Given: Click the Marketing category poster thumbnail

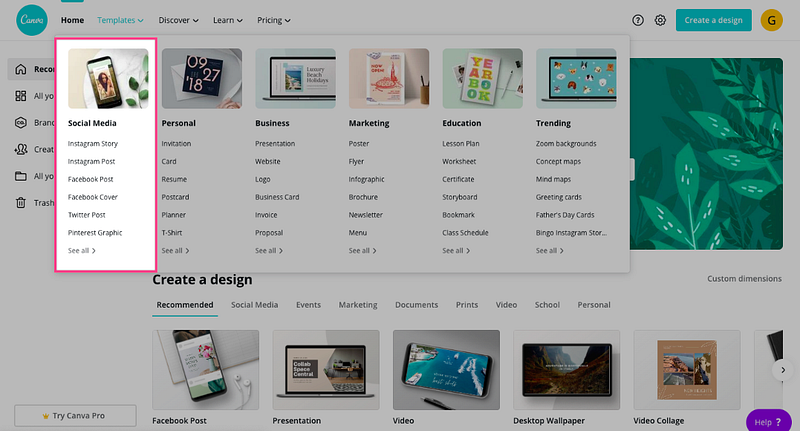Looking at the screenshot, I should pyautogui.click(x=389, y=78).
